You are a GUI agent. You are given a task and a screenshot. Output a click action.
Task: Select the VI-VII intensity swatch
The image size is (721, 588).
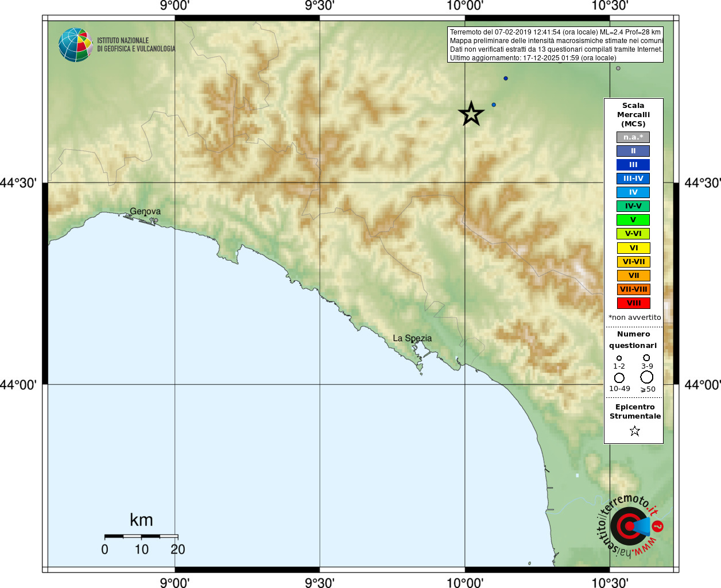point(633,262)
